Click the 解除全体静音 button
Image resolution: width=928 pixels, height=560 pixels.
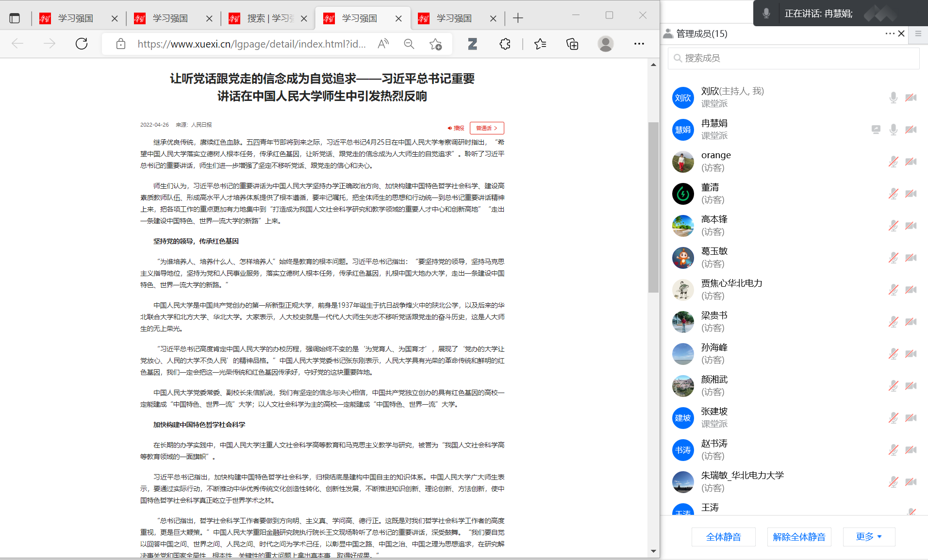click(799, 537)
